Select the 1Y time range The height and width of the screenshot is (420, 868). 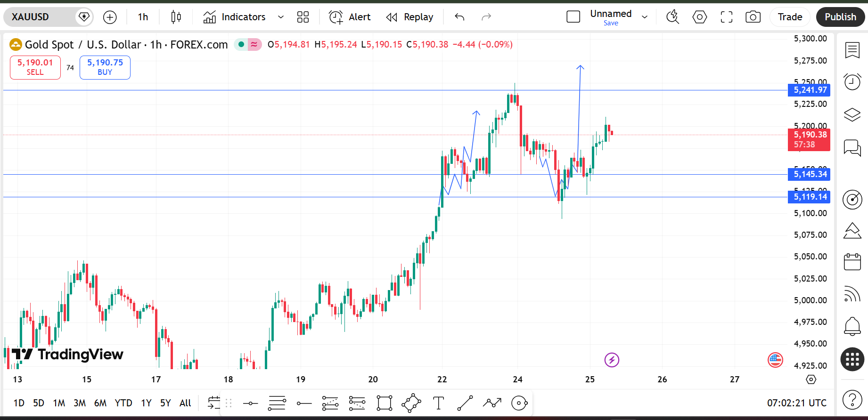(x=146, y=403)
